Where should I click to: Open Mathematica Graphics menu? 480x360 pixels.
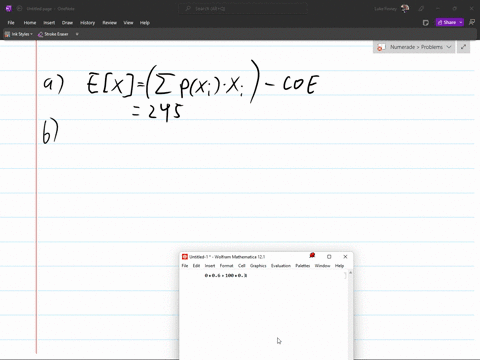[x=258, y=266]
